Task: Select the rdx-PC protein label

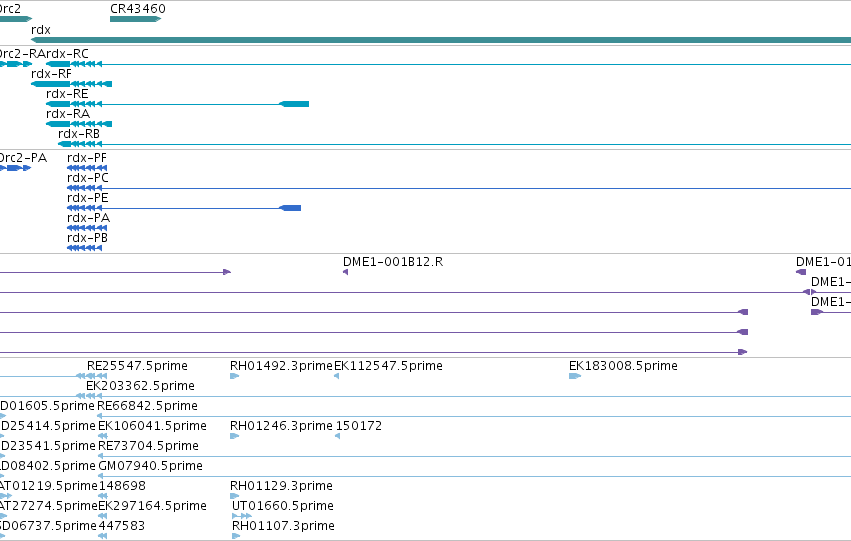Action: (x=88, y=178)
